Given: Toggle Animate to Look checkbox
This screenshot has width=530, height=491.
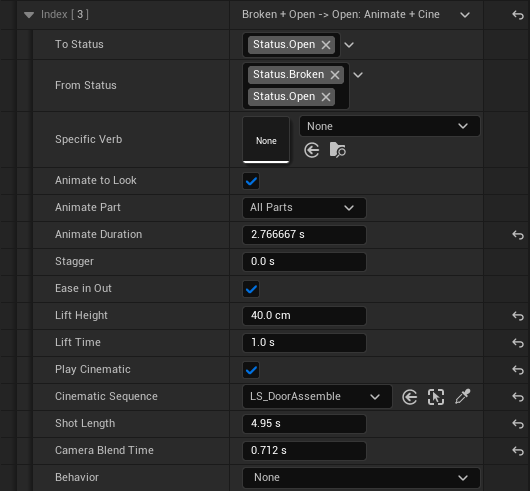Looking at the screenshot, I should tap(251, 181).
